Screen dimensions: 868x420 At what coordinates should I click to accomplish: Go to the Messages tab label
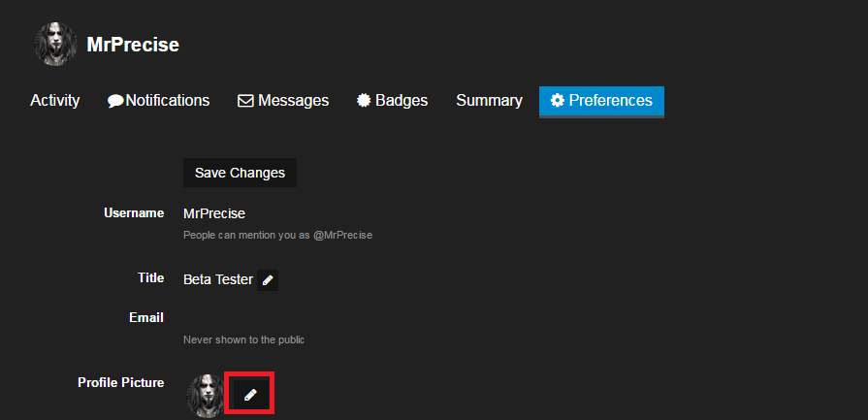click(x=293, y=101)
